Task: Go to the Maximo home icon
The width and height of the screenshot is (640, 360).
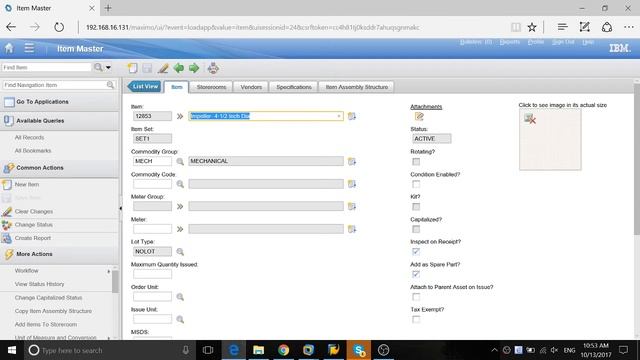Action: tap(9, 48)
